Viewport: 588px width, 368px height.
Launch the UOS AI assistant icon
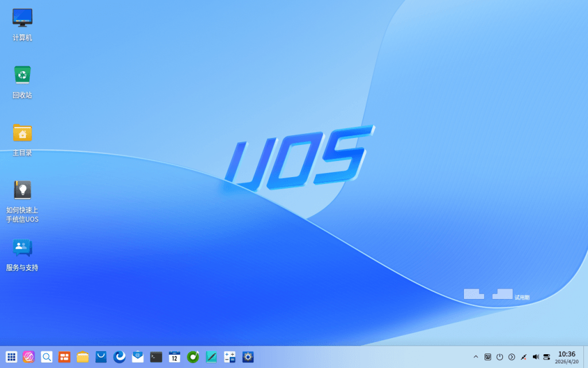click(29, 356)
